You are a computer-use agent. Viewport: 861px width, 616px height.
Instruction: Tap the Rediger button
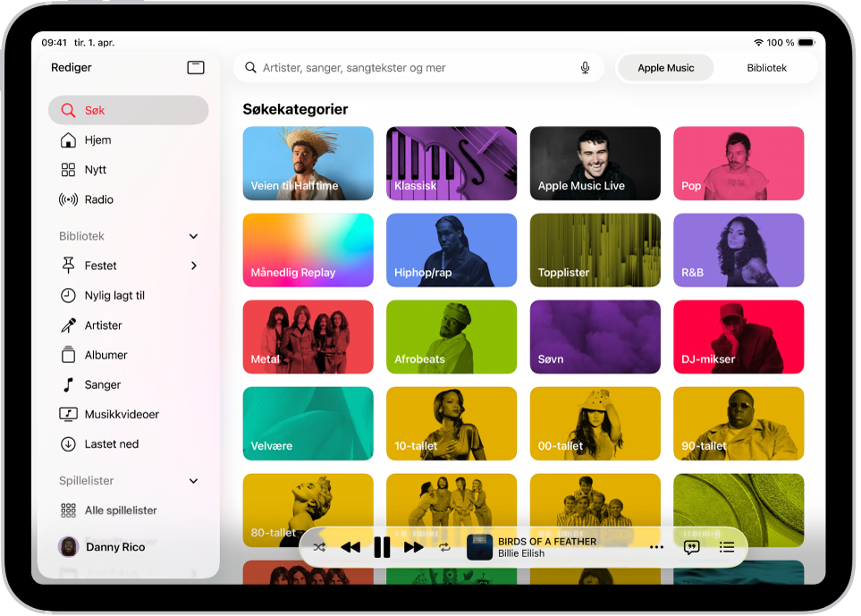coord(72,68)
